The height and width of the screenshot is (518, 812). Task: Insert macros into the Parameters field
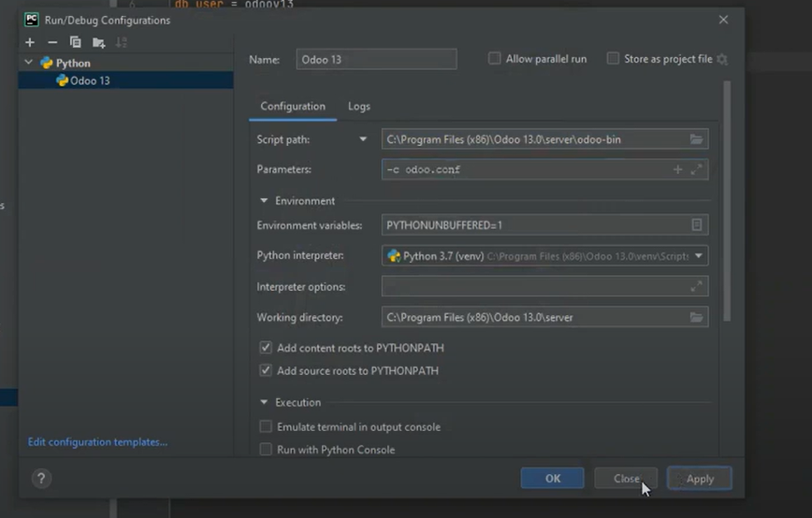tap(677, 169)
